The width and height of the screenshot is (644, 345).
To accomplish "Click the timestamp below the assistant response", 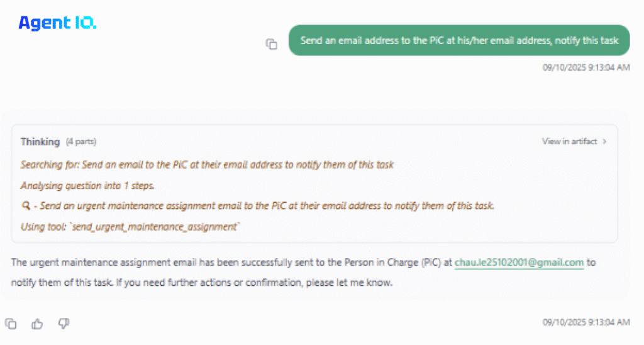I will click(x=586, y=322).
